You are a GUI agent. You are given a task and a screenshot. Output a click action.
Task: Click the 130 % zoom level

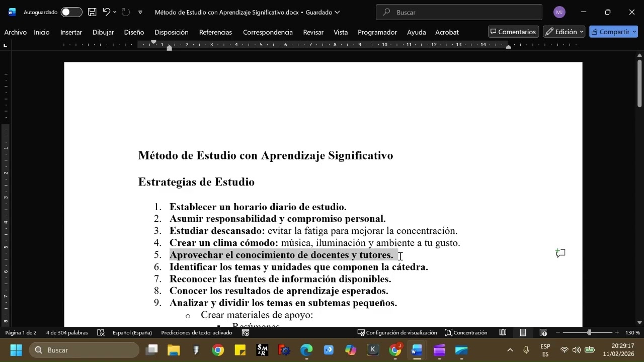click(x=632, y=333)
